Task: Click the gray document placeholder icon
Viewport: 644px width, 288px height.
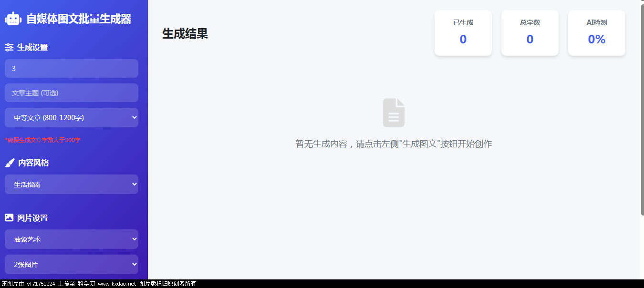Action: 394,113
